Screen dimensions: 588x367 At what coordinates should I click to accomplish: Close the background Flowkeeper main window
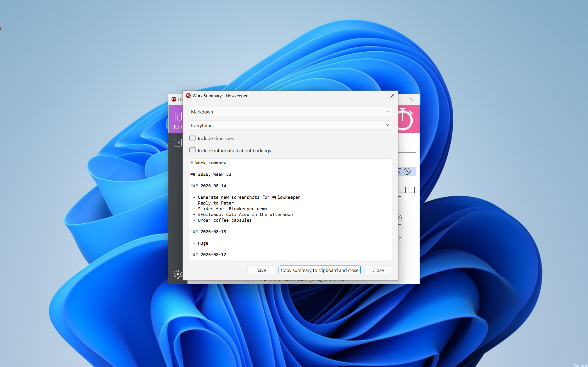(x=411, y=99)
